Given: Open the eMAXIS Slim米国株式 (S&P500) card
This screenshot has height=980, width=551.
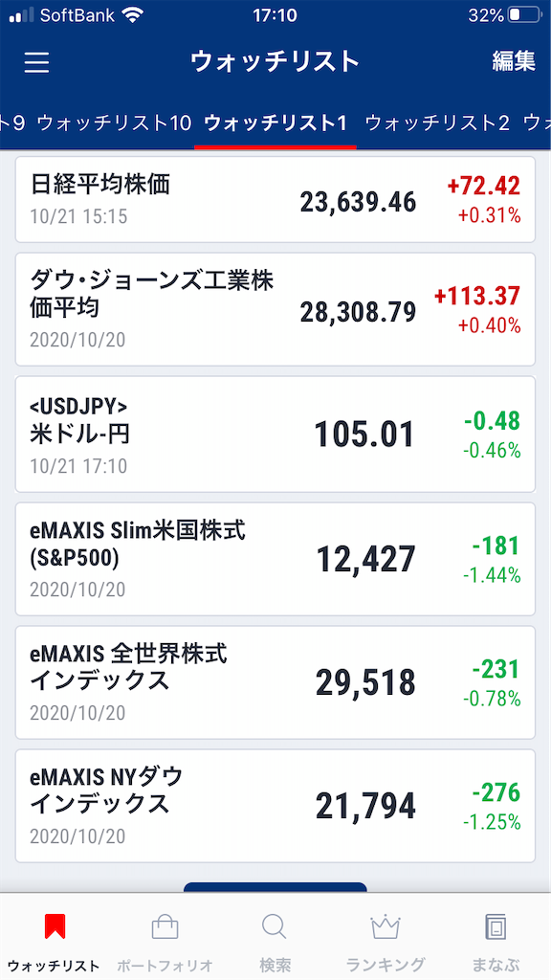Looking at the screenshot, I should pyautogui.click(x=275, y=559).
